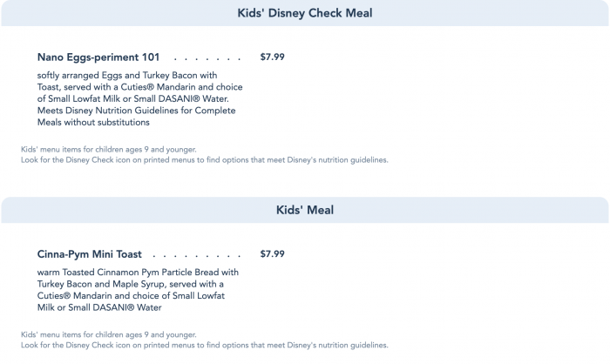Click the 'softly arranged Eggs and Turkey Bacon' line
This screenshot has width=610, height=364.
pyautogui.click(x=127, y=75)
